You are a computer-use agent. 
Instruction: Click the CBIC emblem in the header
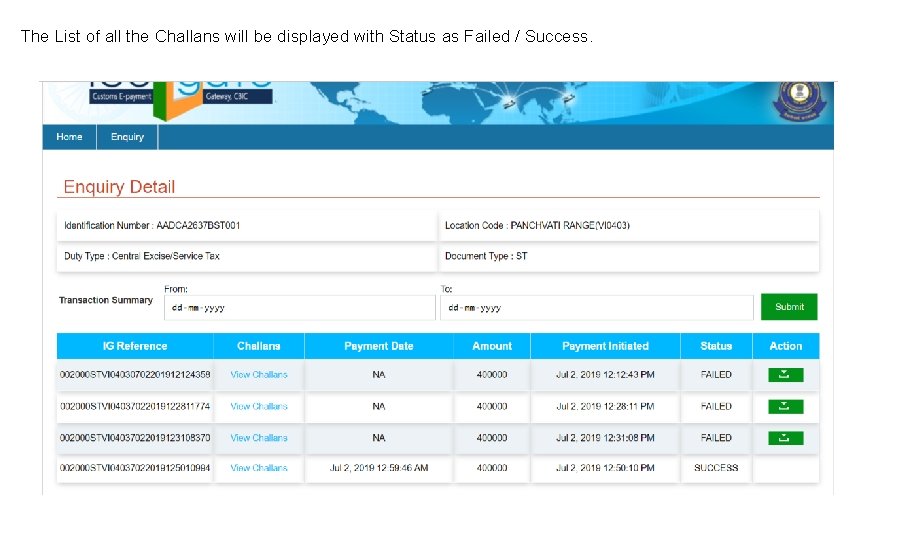[x=799, y=100]
